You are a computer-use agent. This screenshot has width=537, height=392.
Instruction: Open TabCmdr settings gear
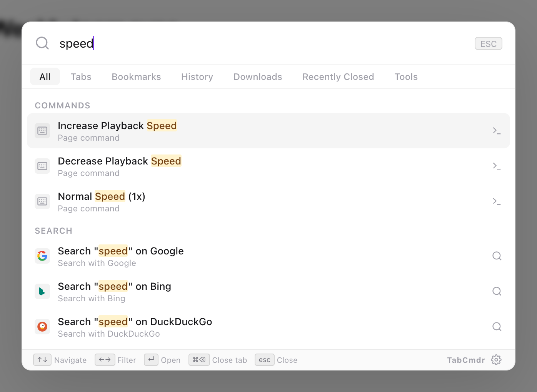[496, 360]
